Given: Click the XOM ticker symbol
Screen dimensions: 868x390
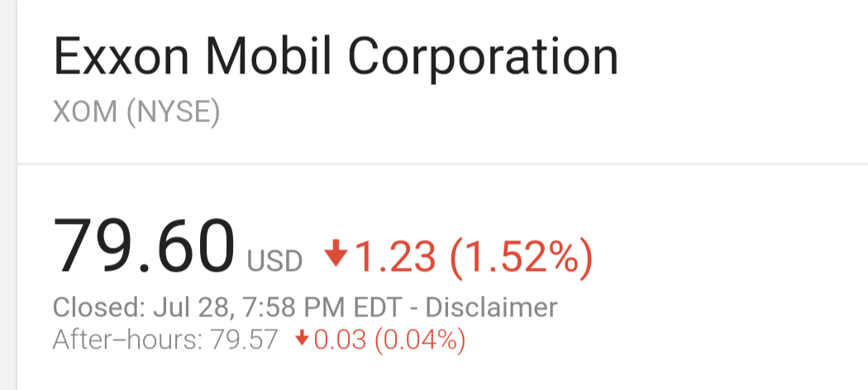Looking at the screenshot, I should (x=85, y=112).
